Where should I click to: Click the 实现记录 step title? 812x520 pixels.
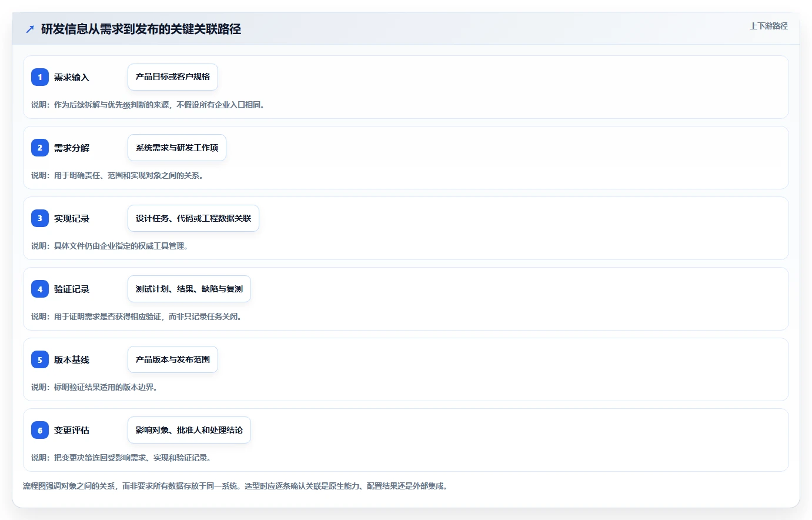[x=72, y=218]
